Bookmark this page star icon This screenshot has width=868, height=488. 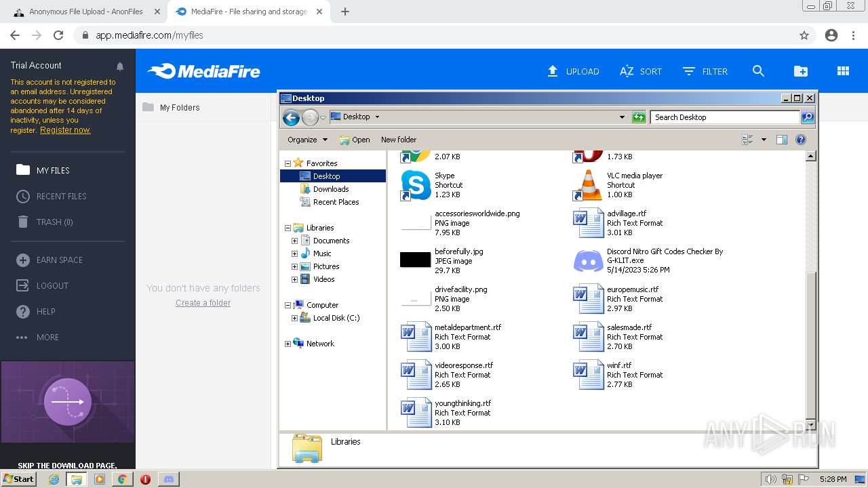click(804, 35)
